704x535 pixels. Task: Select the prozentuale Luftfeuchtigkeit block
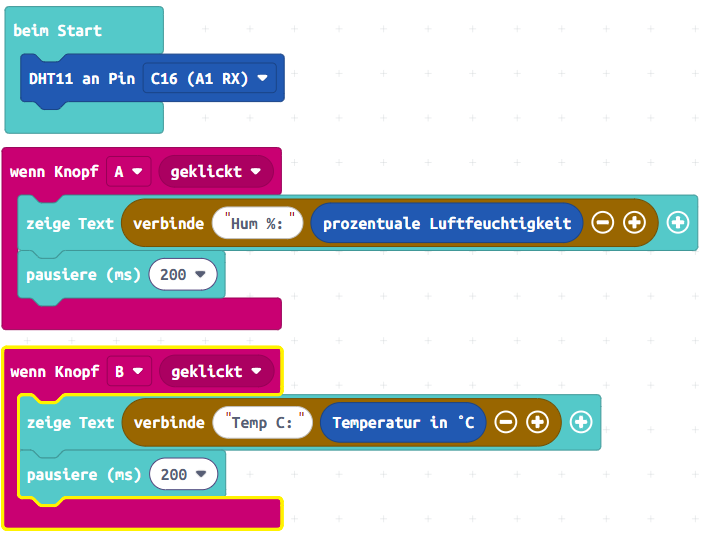[446, 223]
